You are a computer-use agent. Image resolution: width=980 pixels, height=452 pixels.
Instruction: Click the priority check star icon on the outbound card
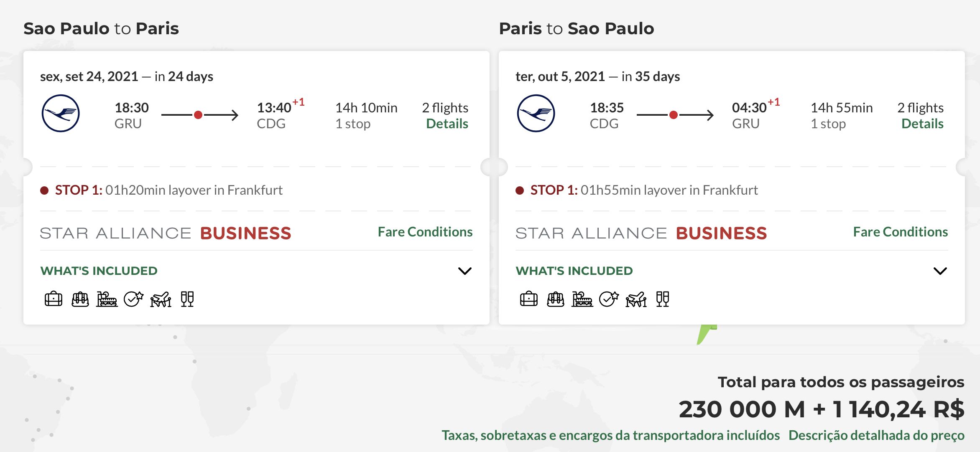[134, 299]
